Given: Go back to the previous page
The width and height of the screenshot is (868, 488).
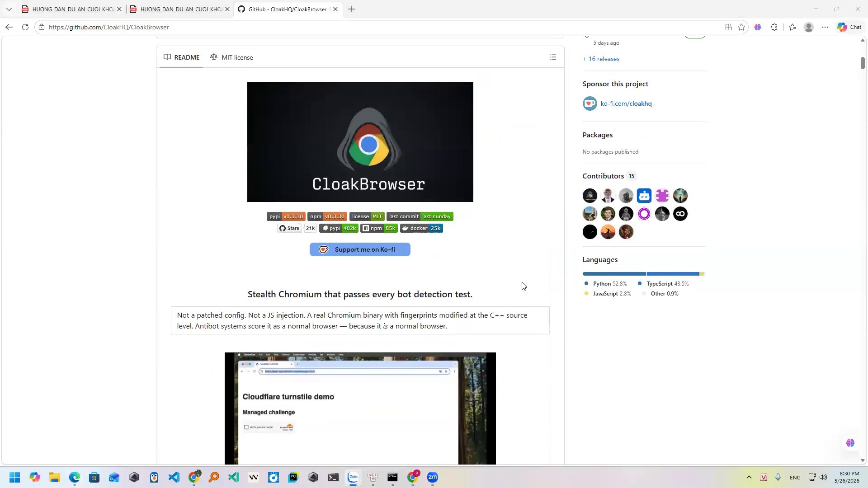Looking at the screenshot, I should (x=9, y=27).
